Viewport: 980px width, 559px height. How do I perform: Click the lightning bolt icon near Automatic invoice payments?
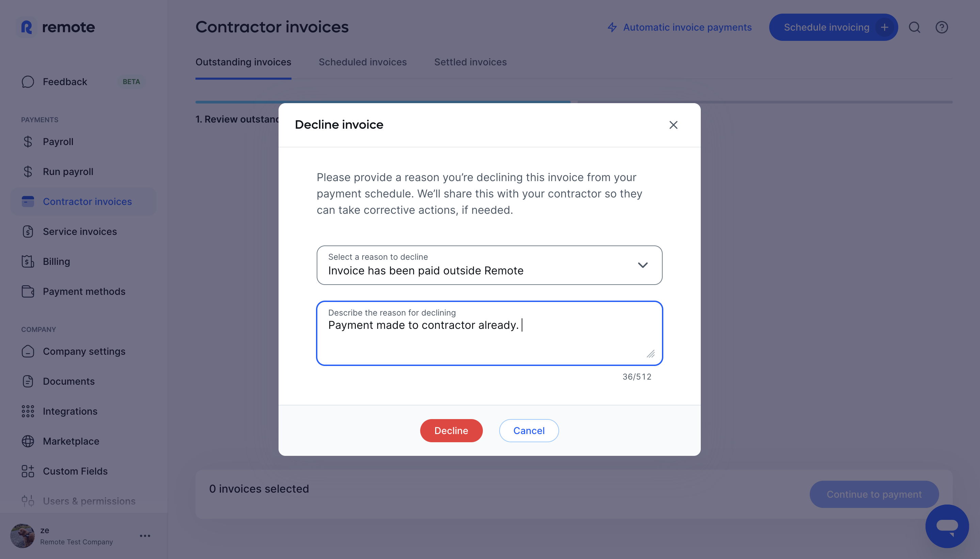(612, 27)
